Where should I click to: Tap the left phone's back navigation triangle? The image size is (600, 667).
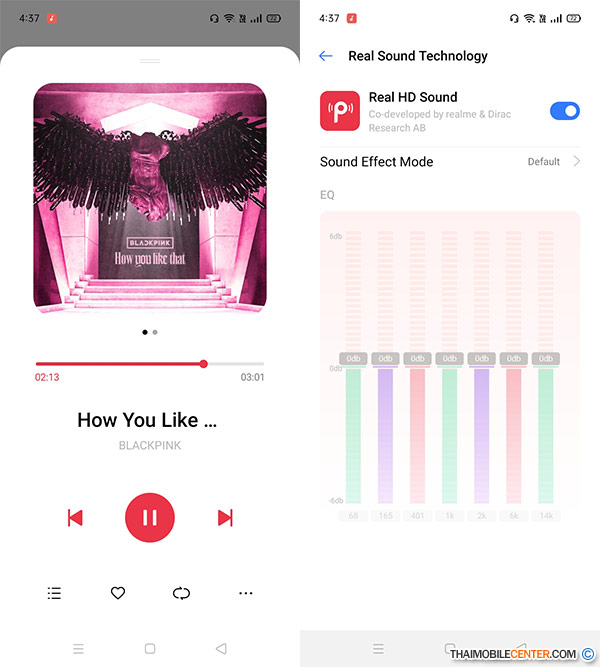point(221,649)
